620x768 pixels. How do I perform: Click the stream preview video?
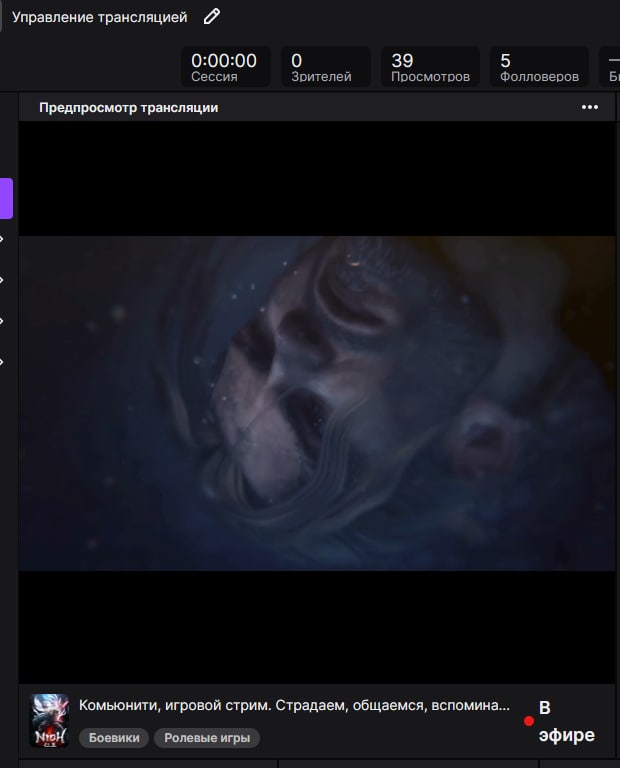[x=317, y=403]
